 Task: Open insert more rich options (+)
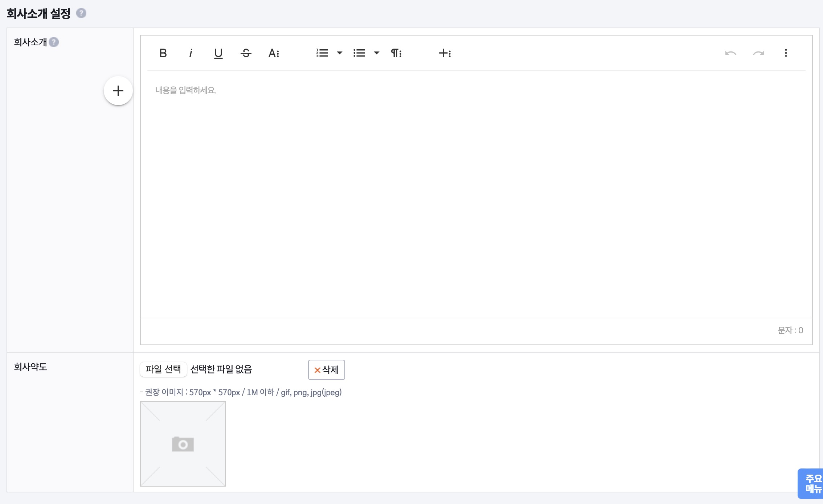point(445,53)
